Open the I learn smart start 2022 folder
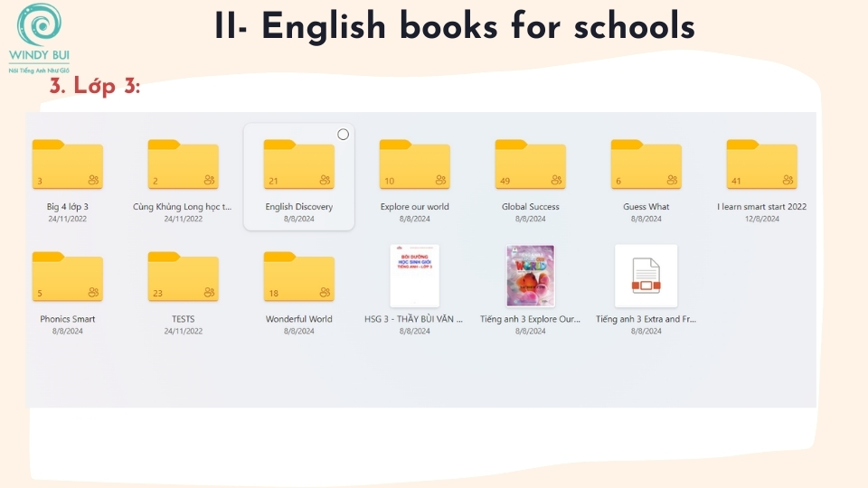 [762, 165]
